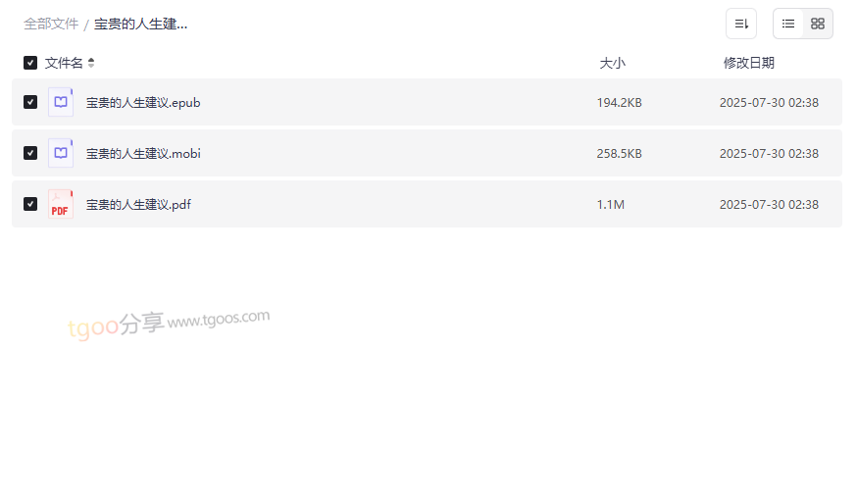
Task: Click the 1.1M size of the pdf row
Action: click(x=610, y=204)
